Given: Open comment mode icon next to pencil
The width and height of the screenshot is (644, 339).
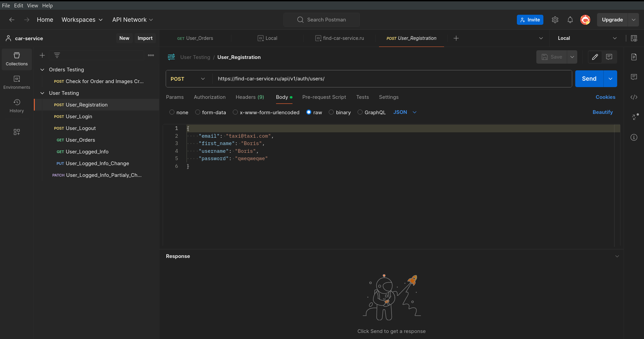Looking at the screenshot, I should [x=609, y=57].
